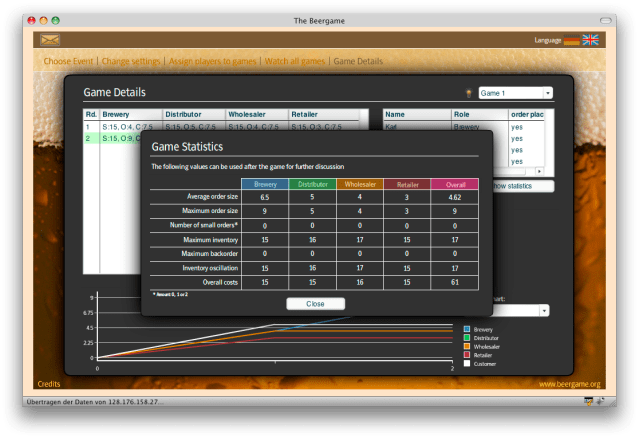Click the Role column header
Screen dimensions: 639x438
480,114
